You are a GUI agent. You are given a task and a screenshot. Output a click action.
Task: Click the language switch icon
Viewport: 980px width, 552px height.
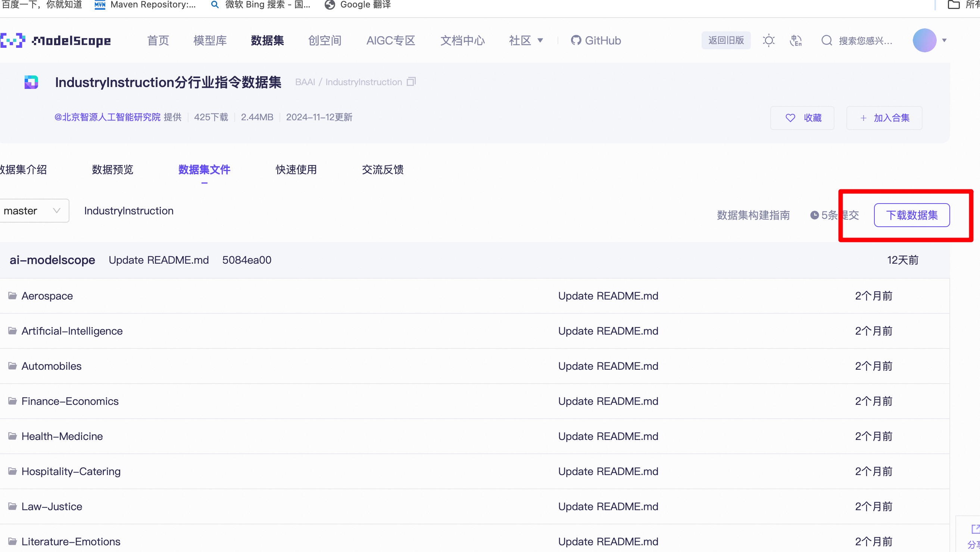[x=796, y=40]
